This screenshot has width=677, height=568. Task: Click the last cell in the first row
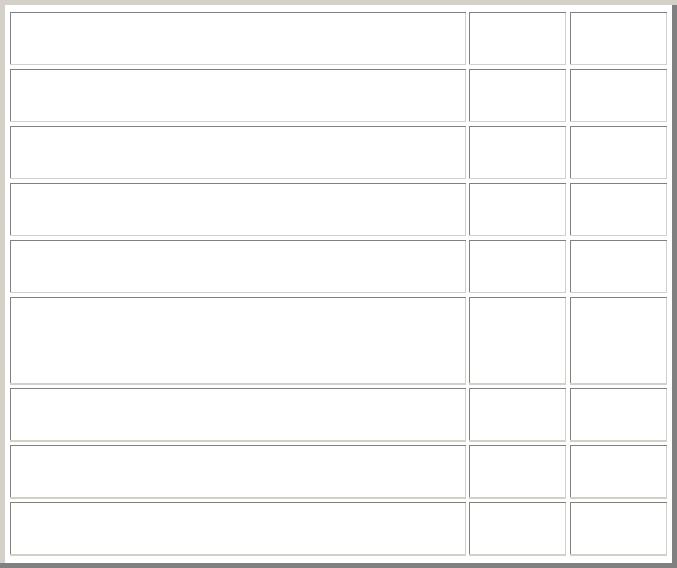tap(618, 38)
